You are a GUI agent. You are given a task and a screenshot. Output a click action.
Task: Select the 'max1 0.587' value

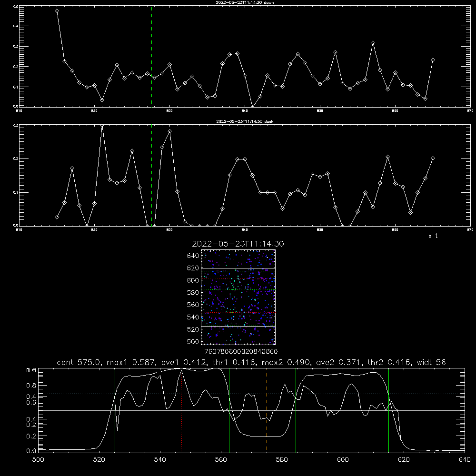pyautogui.click(x=131, y=362)
